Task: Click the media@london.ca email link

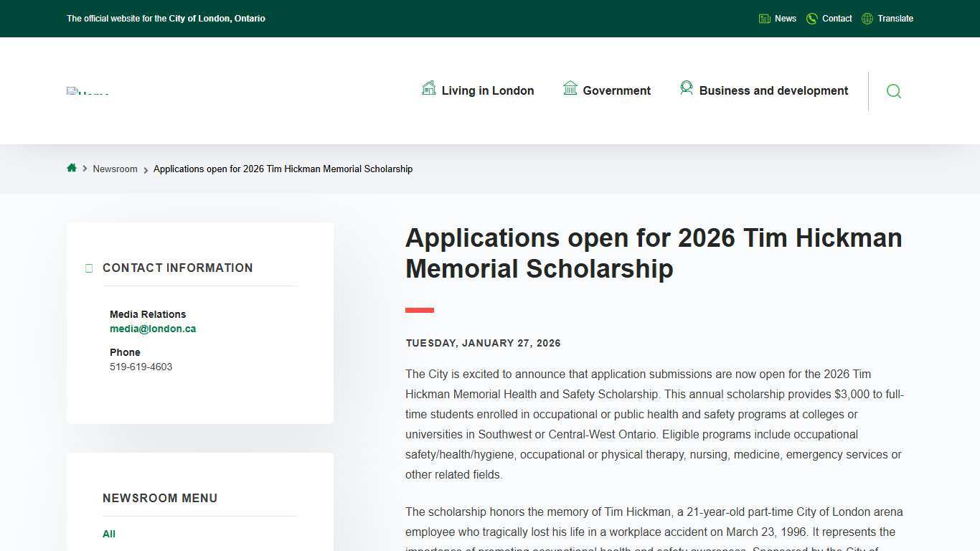Action: (x=152, y=329)
